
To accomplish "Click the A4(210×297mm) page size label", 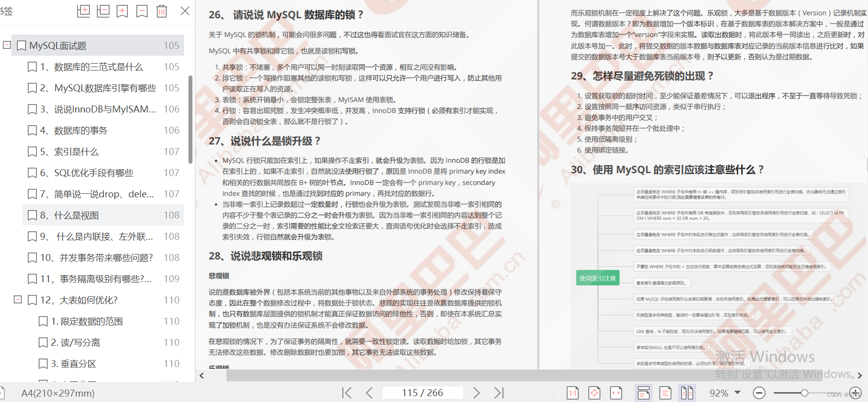I will [58, 393].
